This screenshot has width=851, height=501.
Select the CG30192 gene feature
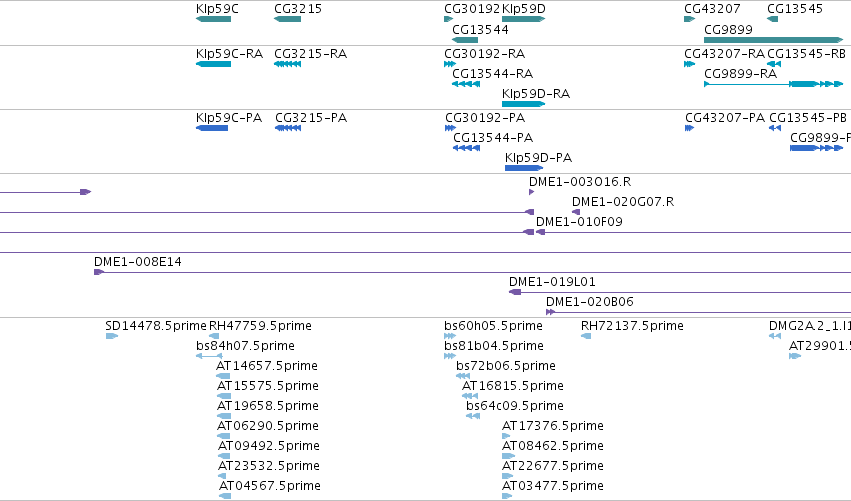click(x=448, y=19)
